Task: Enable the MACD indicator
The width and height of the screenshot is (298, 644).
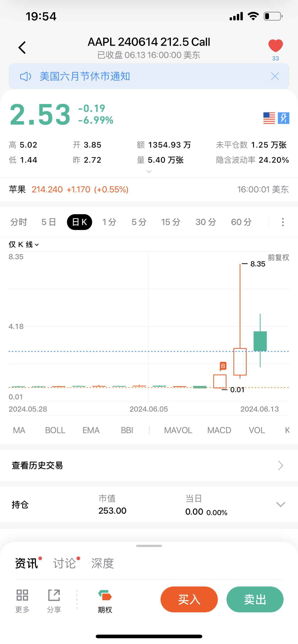Action: coord(219,430)
